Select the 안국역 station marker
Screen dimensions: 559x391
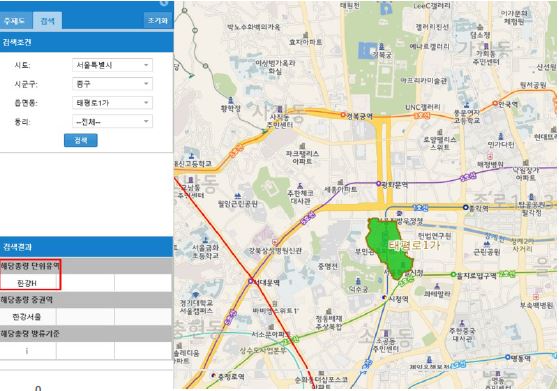pos(495,103)
